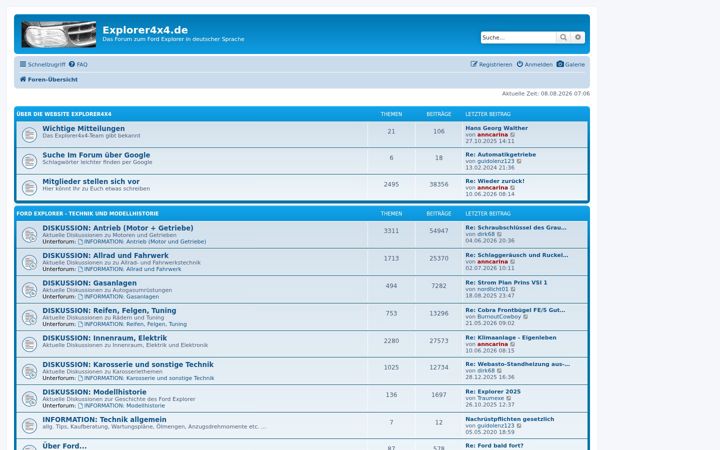Screen dimensions: 720x450
Task: Open last post Re: Cobra Frontbügel FE/S Gut...
Action: coord(515,310)
